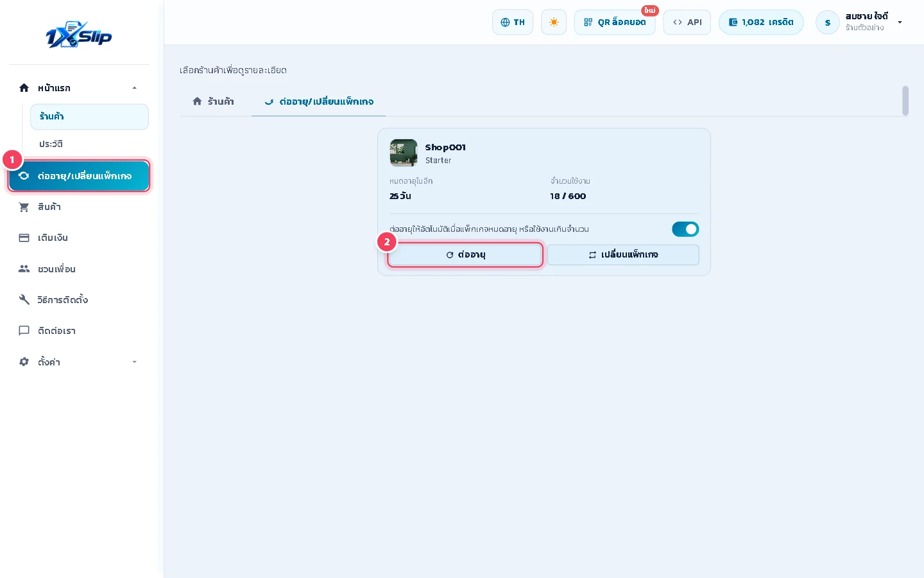Screen dimensions: 924x578
Task: Expand the ตั้งค่า dropdown arrow
Action: point(134,362)
